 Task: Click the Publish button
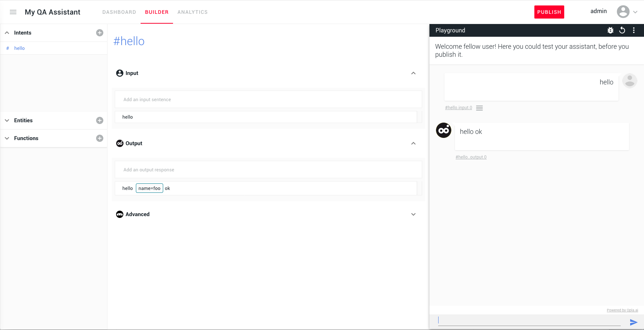549,12
